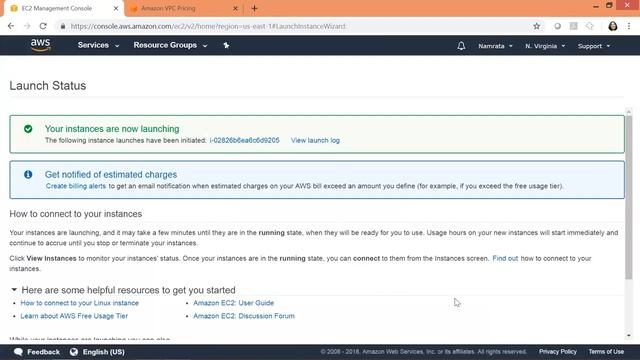Open How to connect to your Linux instance
The width and height of the screenshot is (640, 360).
coord(80,303)
